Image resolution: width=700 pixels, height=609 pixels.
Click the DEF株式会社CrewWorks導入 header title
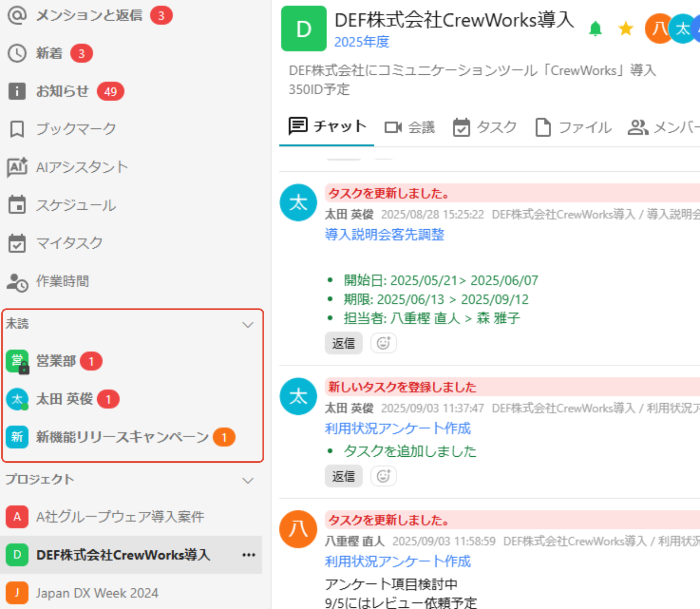[454, 20]
